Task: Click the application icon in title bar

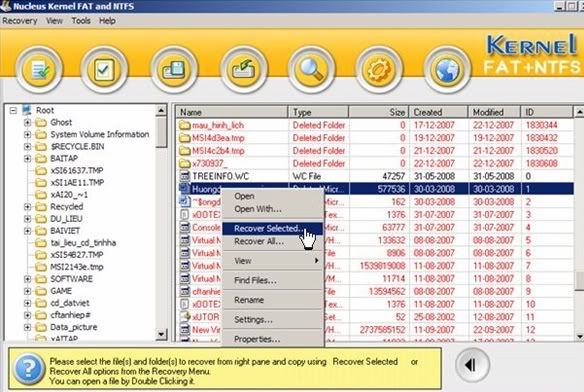Action: (6, 6)
